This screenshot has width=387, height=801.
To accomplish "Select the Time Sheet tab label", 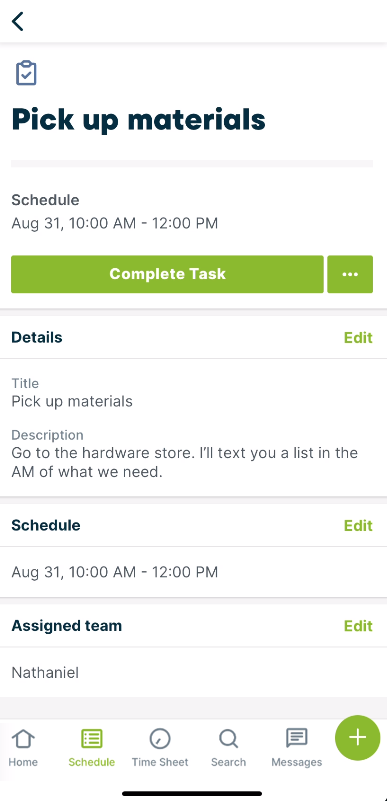I will 160,762.
